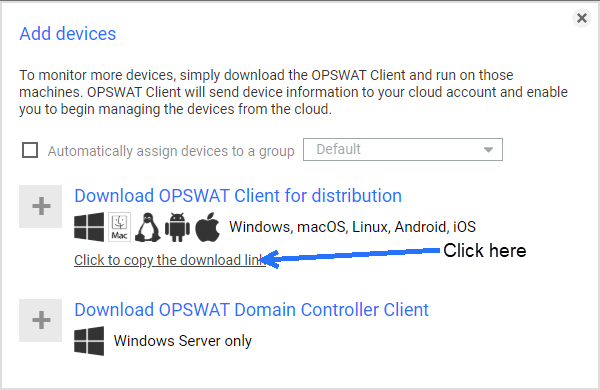Screen dimensions: 600x390
Task: Open the Default group dropdown
Action: (x=403, y=149)
